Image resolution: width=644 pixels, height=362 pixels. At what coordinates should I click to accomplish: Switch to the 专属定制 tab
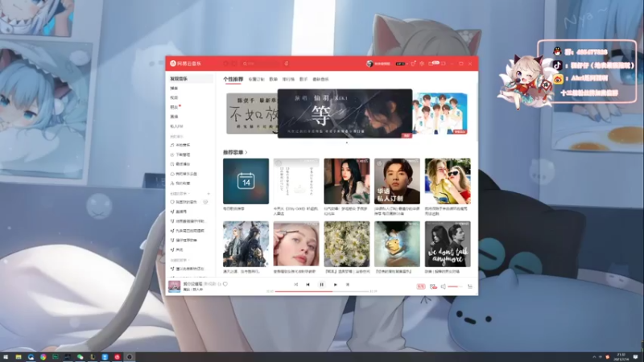click(x=256, y=79)
